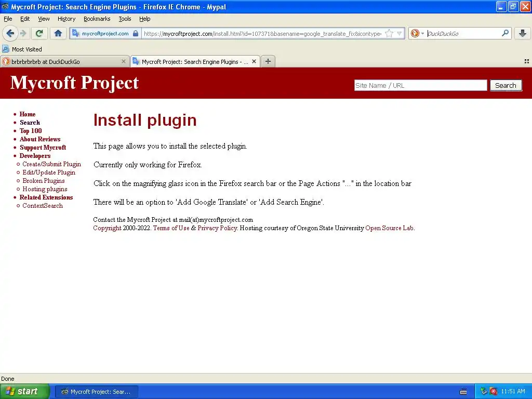Open the Open Source Lab link
The width and height of the screenshot is (532, 399).
coord(390,228)
